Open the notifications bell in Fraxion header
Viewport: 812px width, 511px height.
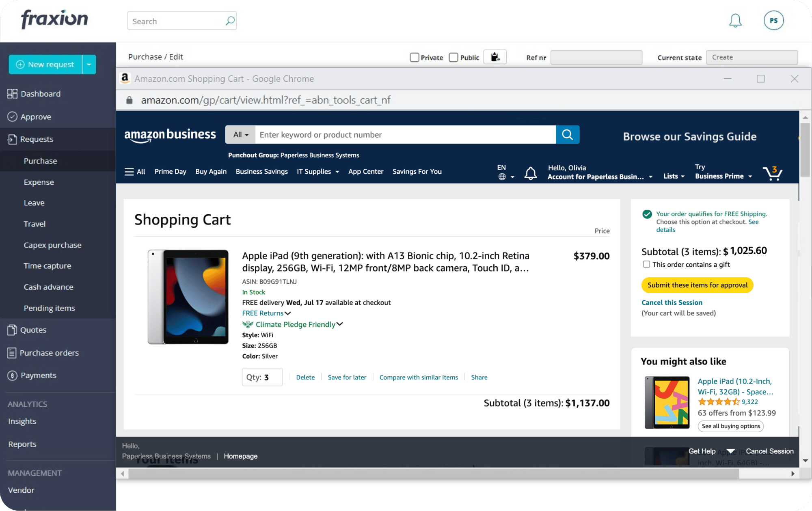pos(735,21)
